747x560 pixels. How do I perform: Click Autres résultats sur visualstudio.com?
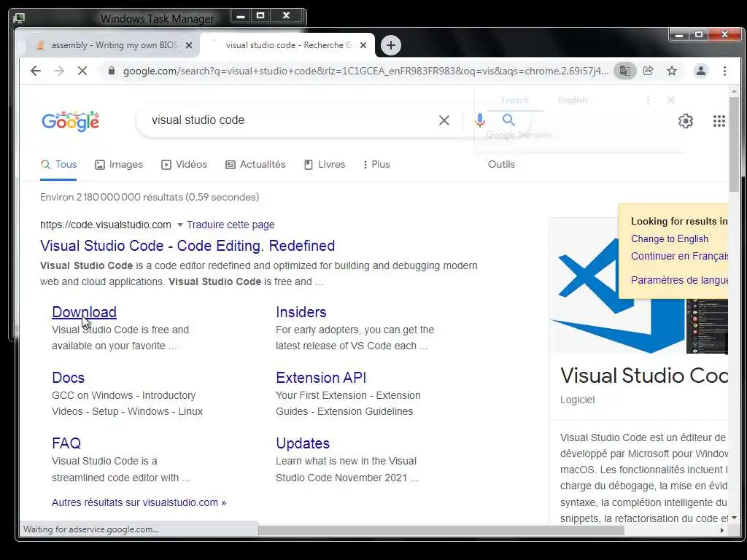click(x=139, y=502)
